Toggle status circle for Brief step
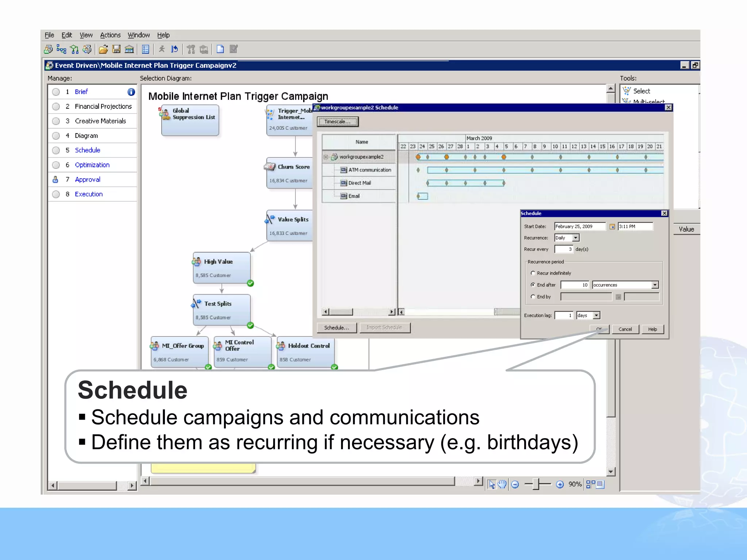This screenshot has height=560, width=747. tap(56, 92)
